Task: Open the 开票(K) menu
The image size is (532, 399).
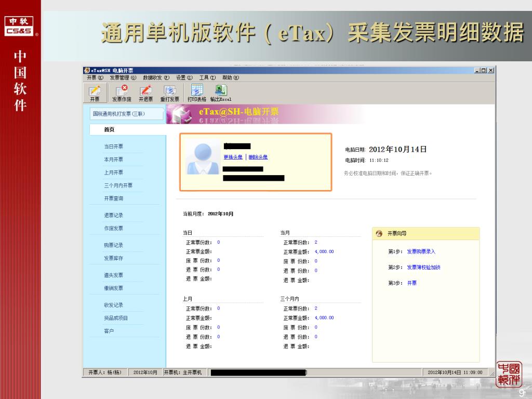Action: coord(95,78)
